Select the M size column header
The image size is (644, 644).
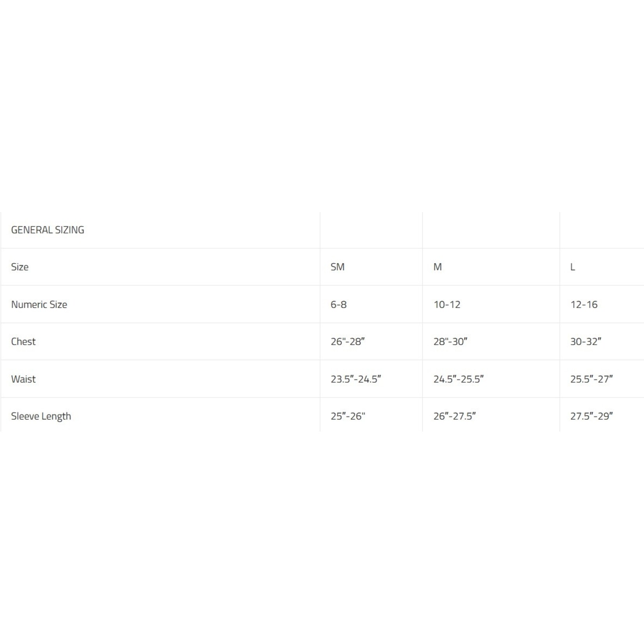tap(437, 267)
